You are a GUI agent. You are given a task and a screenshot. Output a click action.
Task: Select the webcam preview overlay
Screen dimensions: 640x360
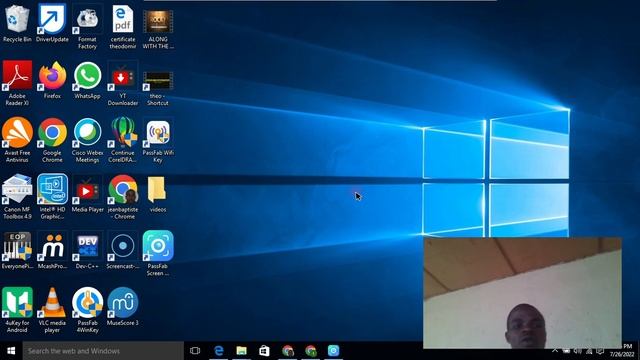pos(522,293)
